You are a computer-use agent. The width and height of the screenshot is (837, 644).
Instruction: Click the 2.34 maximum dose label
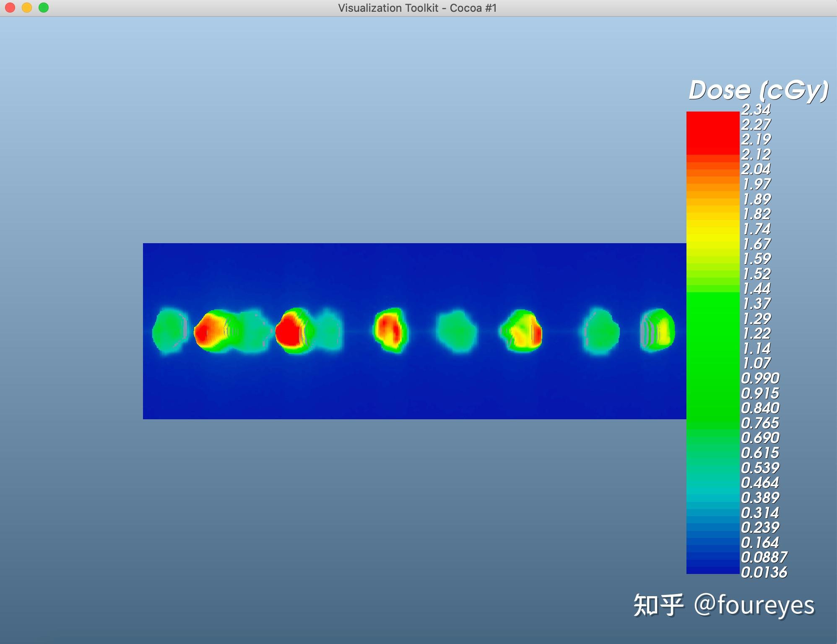(756, 109)
